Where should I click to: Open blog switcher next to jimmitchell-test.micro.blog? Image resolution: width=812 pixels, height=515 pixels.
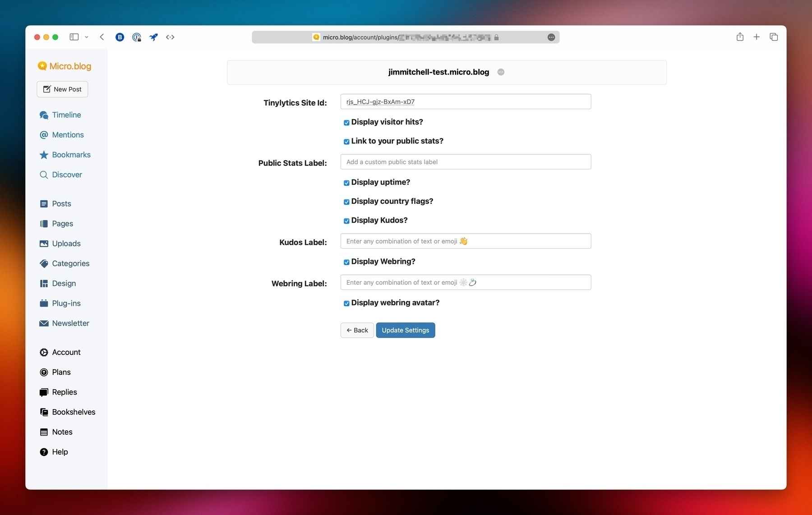[501, 72]
